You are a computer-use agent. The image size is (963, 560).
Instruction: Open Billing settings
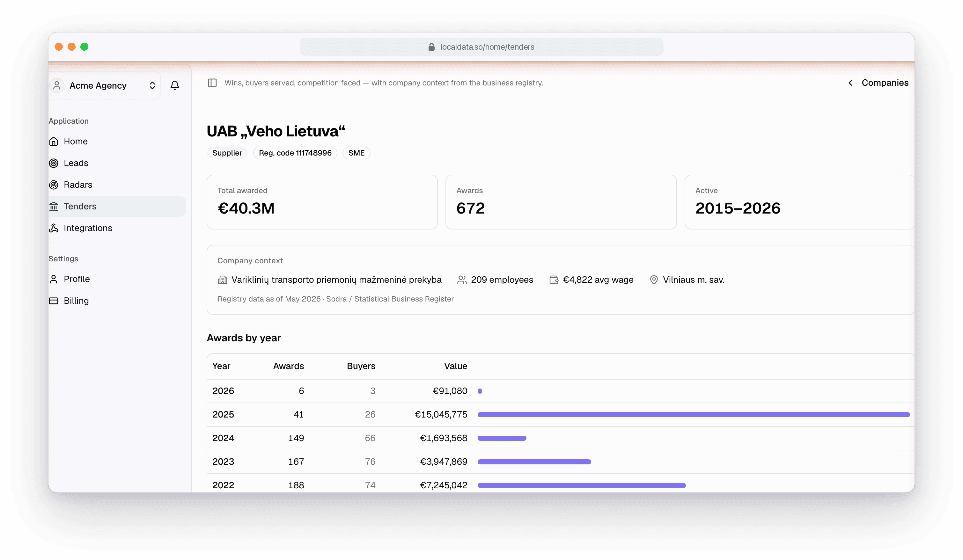117,301
